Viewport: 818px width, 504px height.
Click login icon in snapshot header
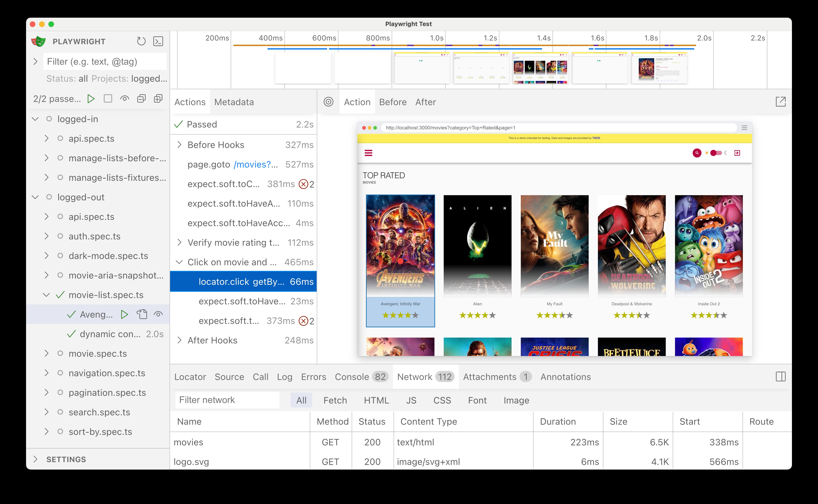pyautogui.click(x=737, y=153)
